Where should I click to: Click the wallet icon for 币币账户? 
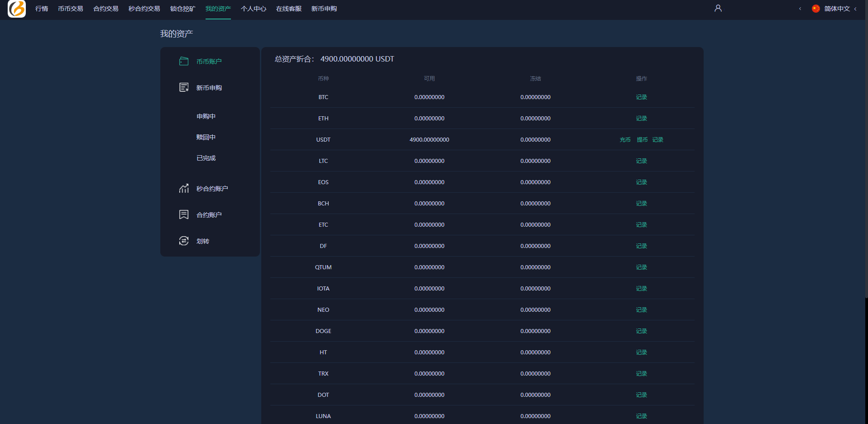tap(184, 61)
